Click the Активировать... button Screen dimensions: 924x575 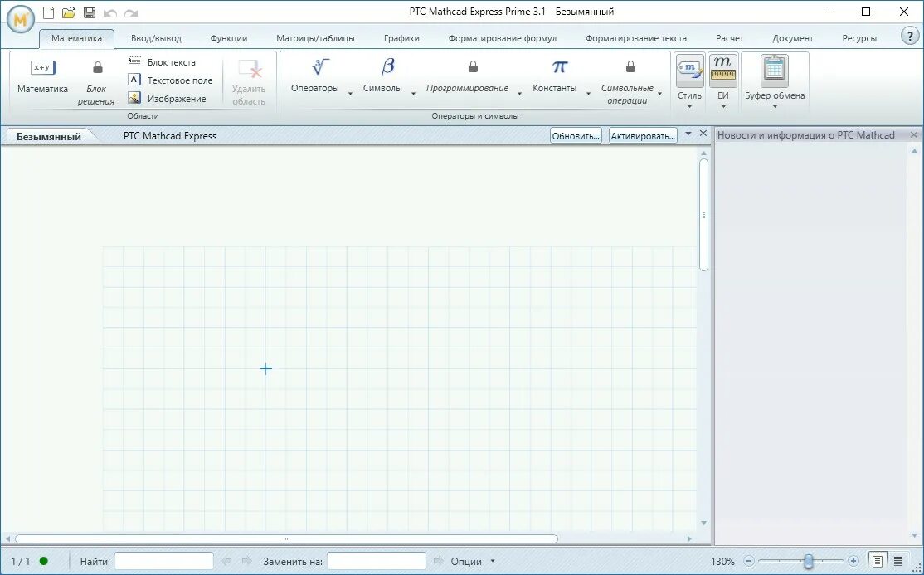click(x=643, y=135)
